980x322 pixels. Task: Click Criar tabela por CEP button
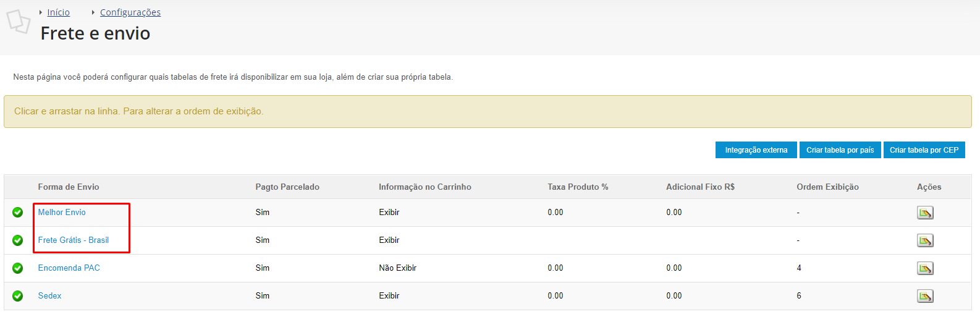pyautogui.click(x=924, y=150)
